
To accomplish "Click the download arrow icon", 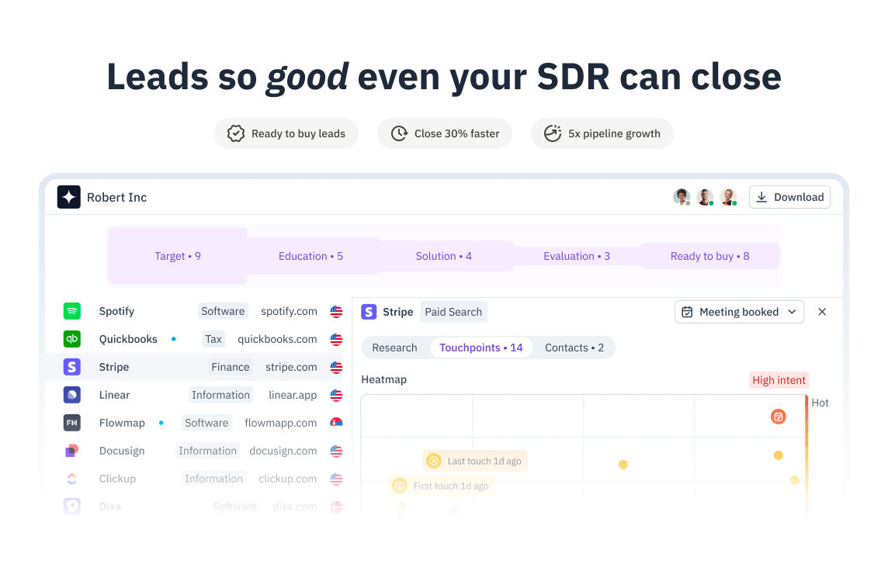I will [761, 197].
